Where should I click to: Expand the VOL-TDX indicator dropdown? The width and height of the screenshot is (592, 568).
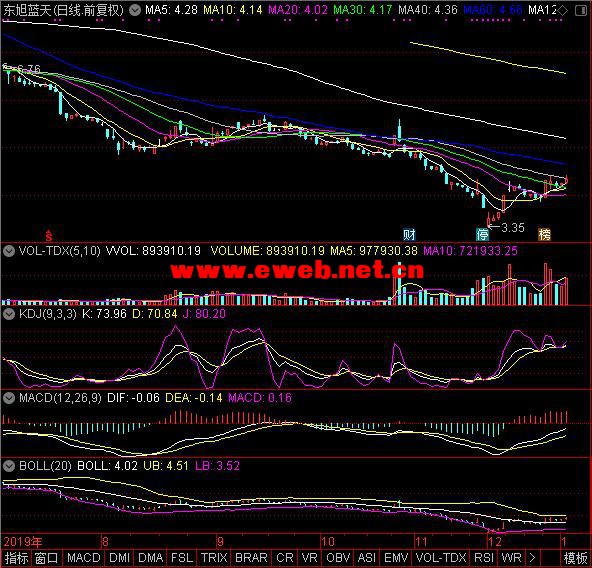pyautogui.click(x=9, y=251)
